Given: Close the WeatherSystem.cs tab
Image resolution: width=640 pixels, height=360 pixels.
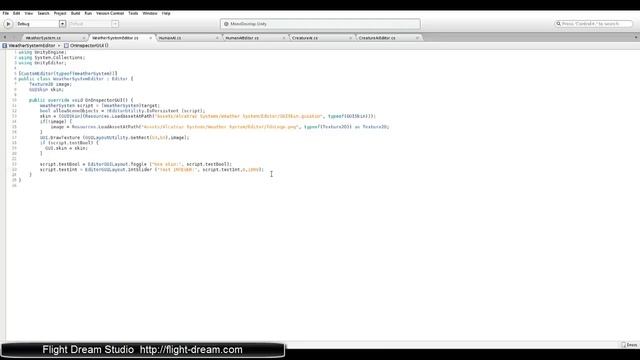Looking at the screenshot, I should (84, 38).
